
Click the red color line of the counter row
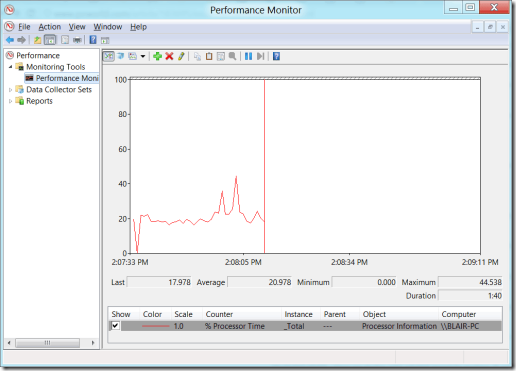155,326
